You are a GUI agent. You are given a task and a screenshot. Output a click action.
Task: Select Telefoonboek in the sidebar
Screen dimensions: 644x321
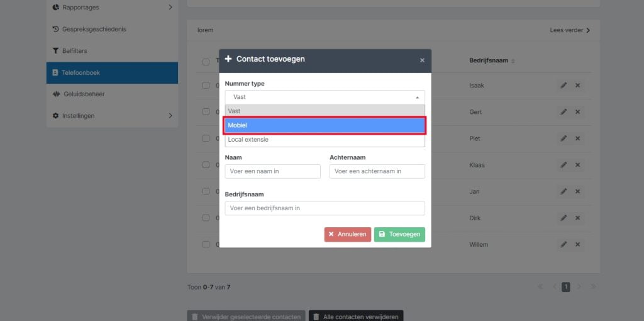point(112,73)
